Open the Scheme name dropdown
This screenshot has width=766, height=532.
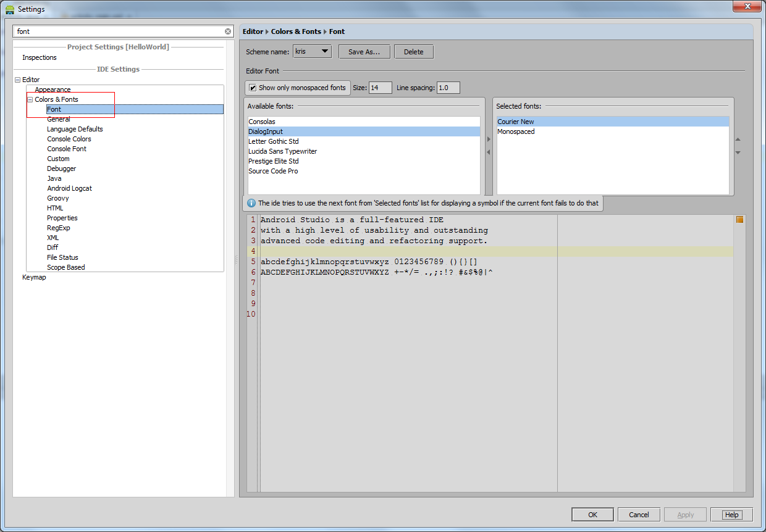coord(313,52)
